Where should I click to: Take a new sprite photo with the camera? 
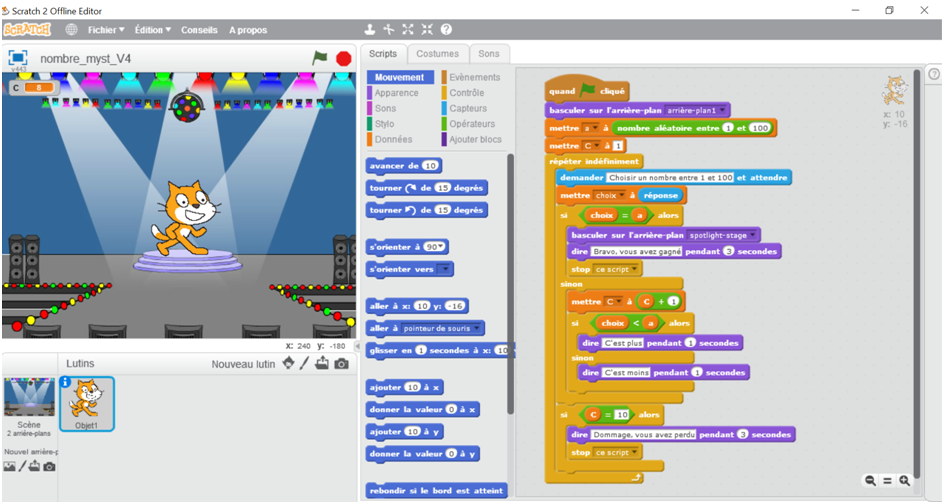[x=341, y=364]
